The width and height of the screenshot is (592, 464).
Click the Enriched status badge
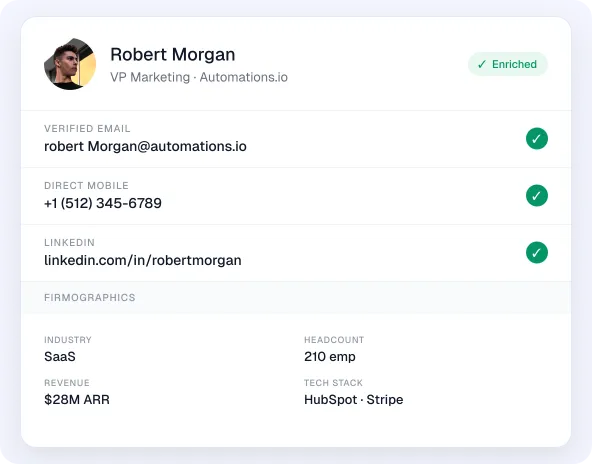[x=507, y=64]
